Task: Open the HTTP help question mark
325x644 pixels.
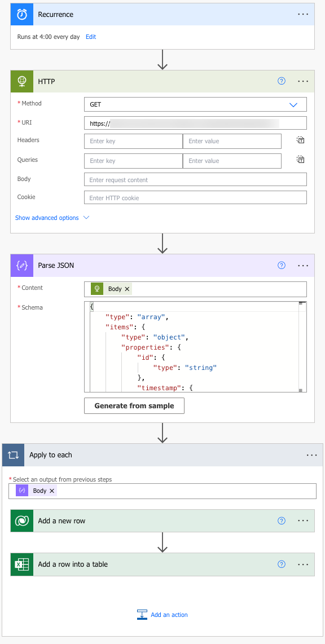Action: [281, 81]
